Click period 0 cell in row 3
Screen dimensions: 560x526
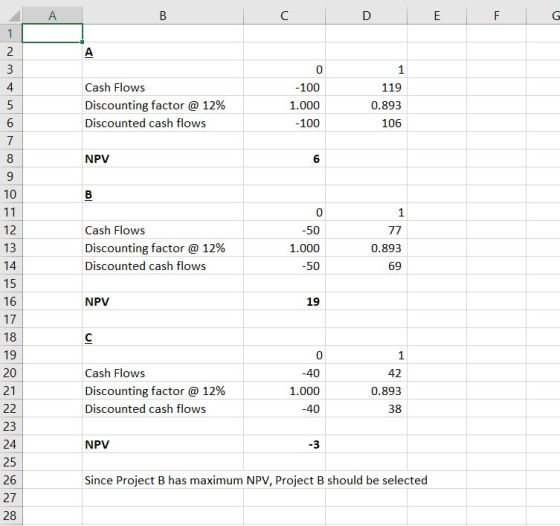point(284,69)
